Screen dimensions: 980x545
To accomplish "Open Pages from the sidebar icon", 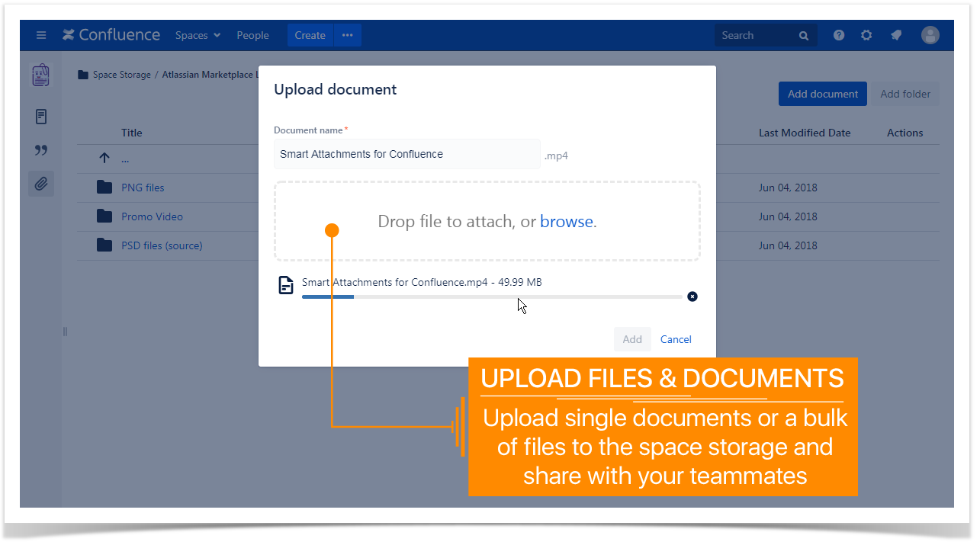I will pyautogui.click(x=41, y=117).
